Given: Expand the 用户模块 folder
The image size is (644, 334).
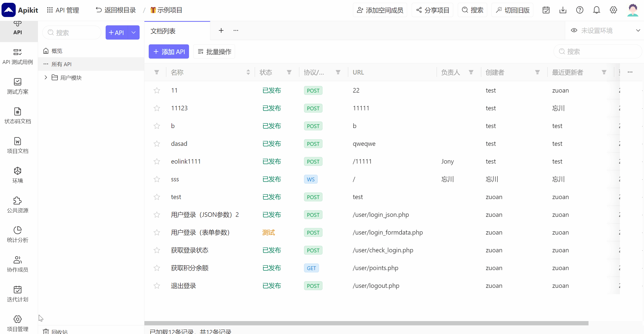Looking at the screenshot, I should (46, 77).
